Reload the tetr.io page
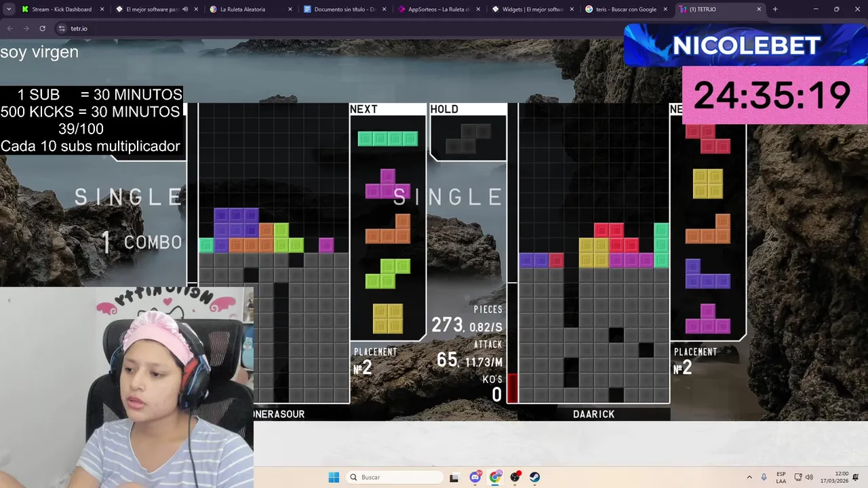This screenshot has height=488, width=868. click(x=42, y=28)
